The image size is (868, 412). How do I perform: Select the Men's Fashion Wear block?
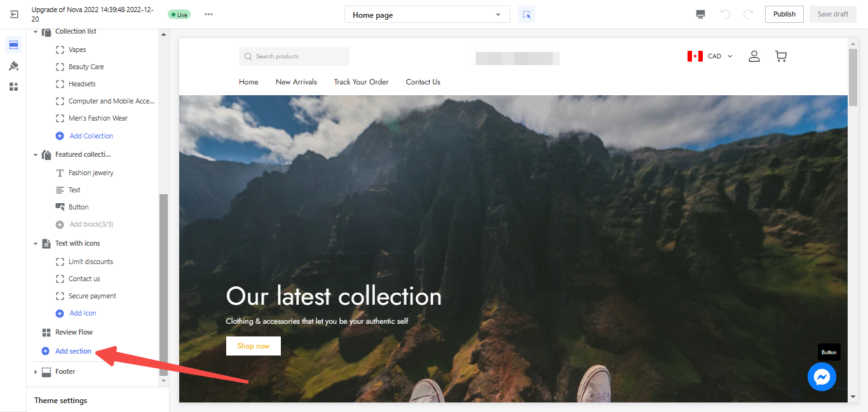(98, 118)
